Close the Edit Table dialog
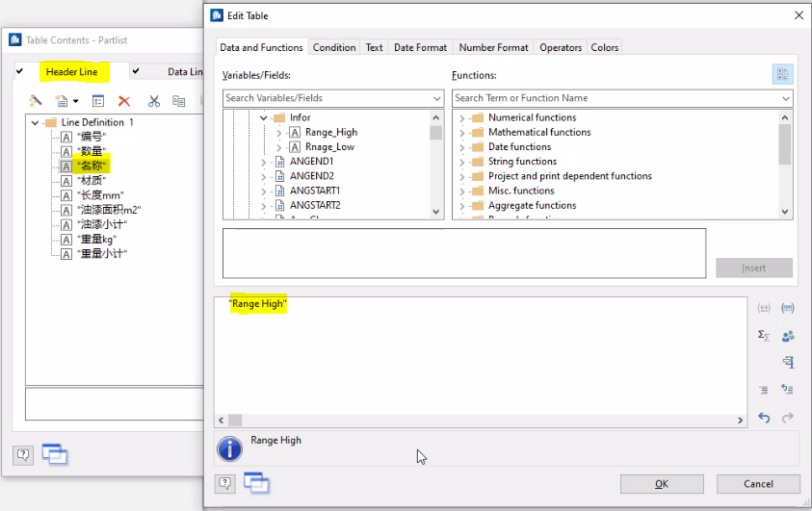The width and height of the screenshot is (812, 511). [799, 15]
